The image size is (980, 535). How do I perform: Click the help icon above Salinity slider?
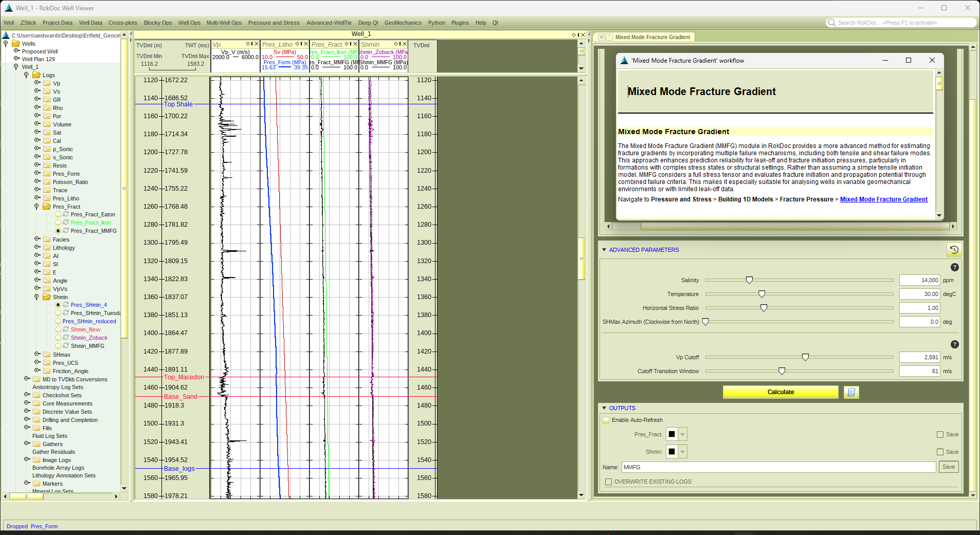955,267
